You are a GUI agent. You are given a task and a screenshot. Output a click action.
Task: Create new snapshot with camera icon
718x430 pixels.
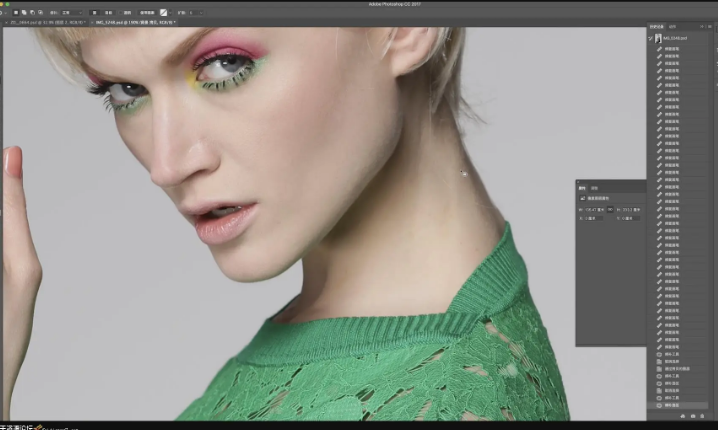point(692,416)
